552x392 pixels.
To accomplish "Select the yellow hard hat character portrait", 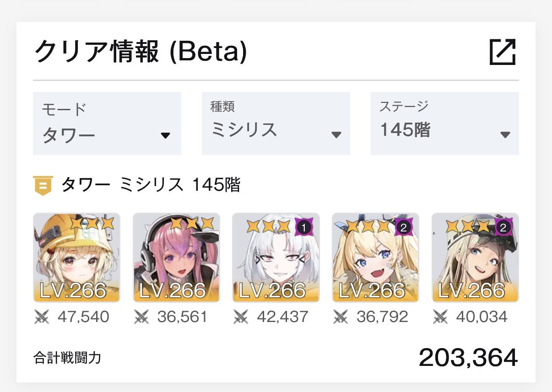I will (x=76, y=258).
